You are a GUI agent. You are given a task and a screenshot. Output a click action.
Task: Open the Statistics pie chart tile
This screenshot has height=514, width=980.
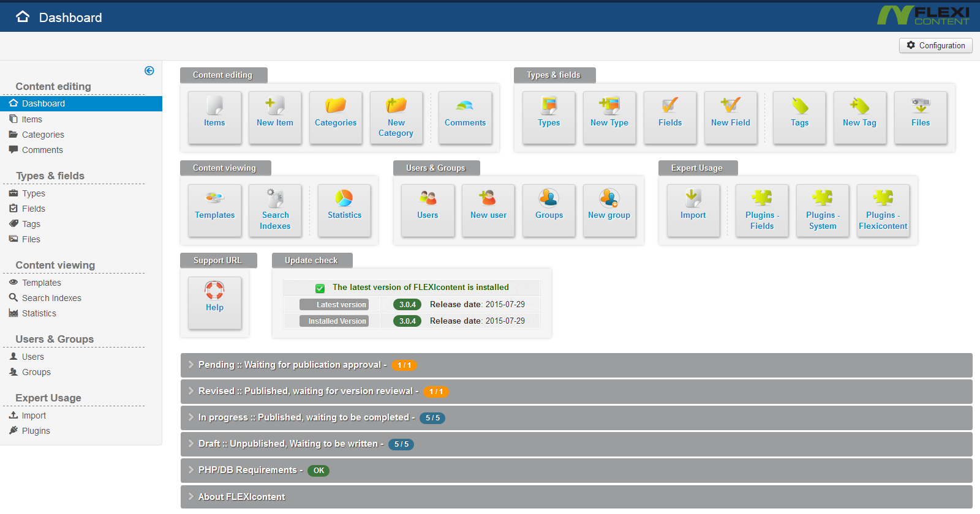click(344, 210)
